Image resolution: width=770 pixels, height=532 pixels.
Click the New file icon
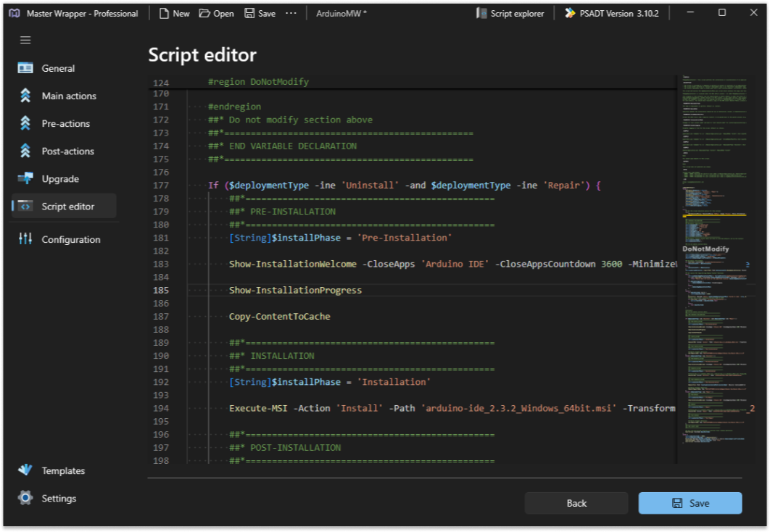point(164,13)
